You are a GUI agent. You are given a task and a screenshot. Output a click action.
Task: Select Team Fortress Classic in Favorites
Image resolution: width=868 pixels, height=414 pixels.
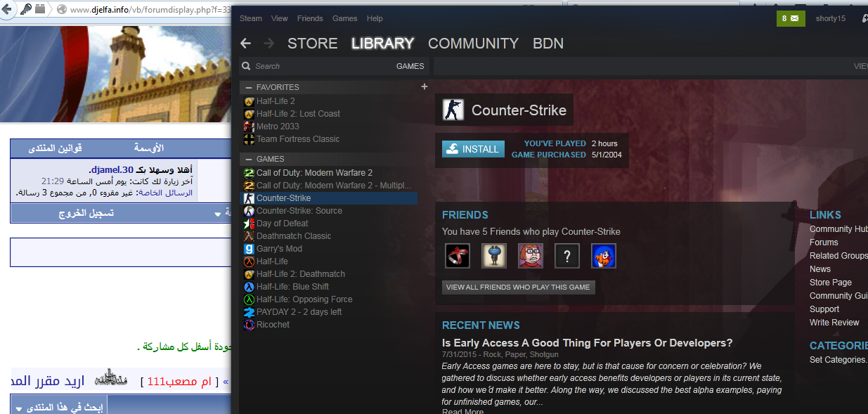298,139
